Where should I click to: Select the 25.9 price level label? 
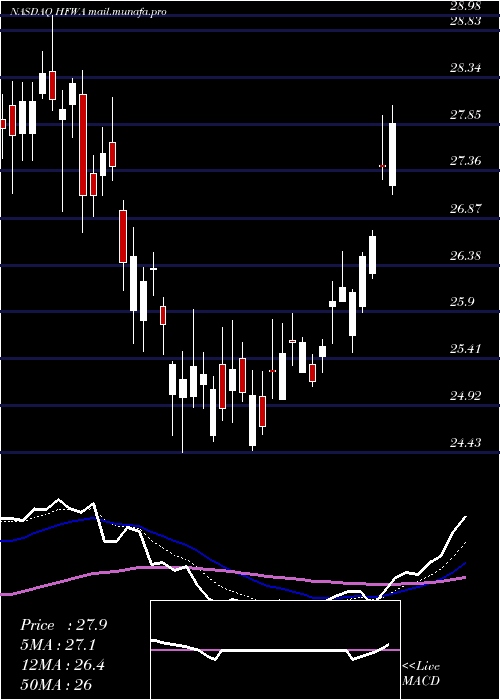(462, 302)
